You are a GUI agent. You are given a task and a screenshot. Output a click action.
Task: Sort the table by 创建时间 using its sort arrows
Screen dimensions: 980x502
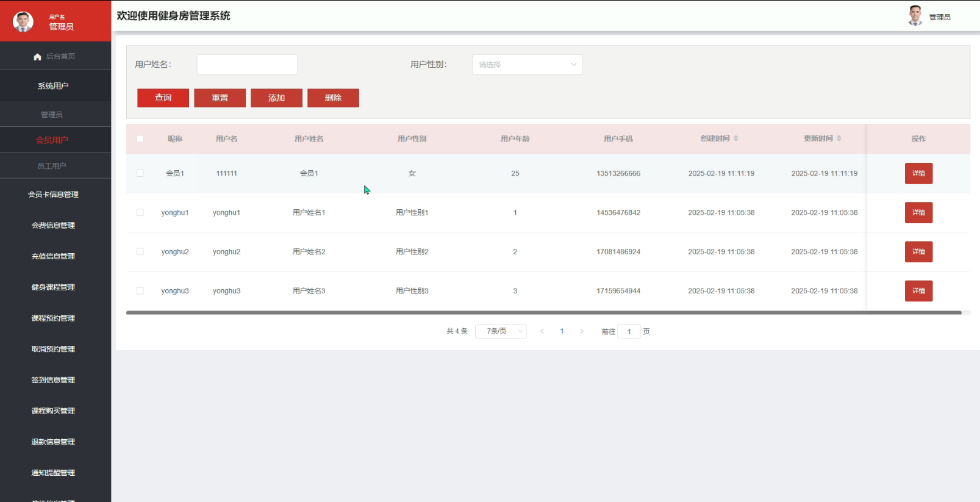coord(736,138)
